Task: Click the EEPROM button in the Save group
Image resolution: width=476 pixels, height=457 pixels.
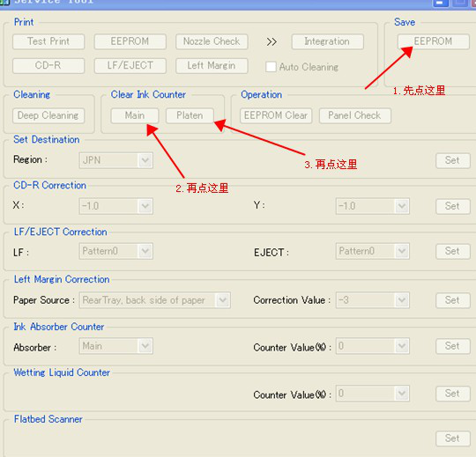Action: (433, 41)
